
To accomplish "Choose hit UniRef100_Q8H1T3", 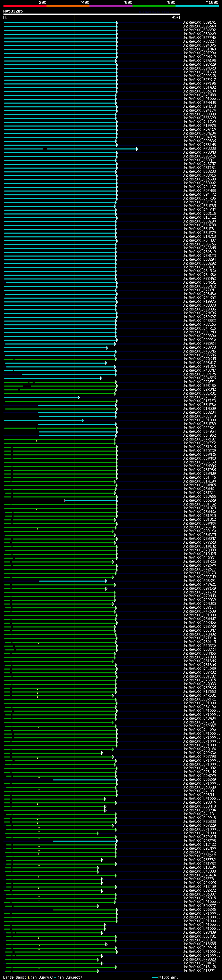I will 199,256.
